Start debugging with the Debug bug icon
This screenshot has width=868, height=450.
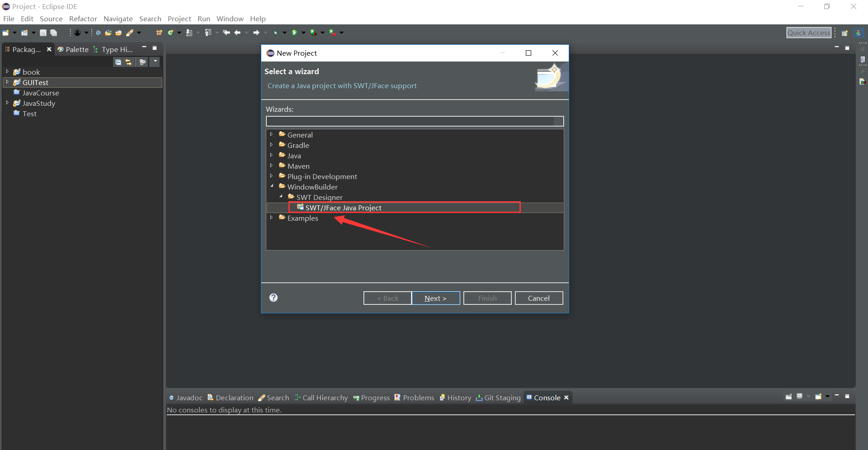click(x=276, y=32)
